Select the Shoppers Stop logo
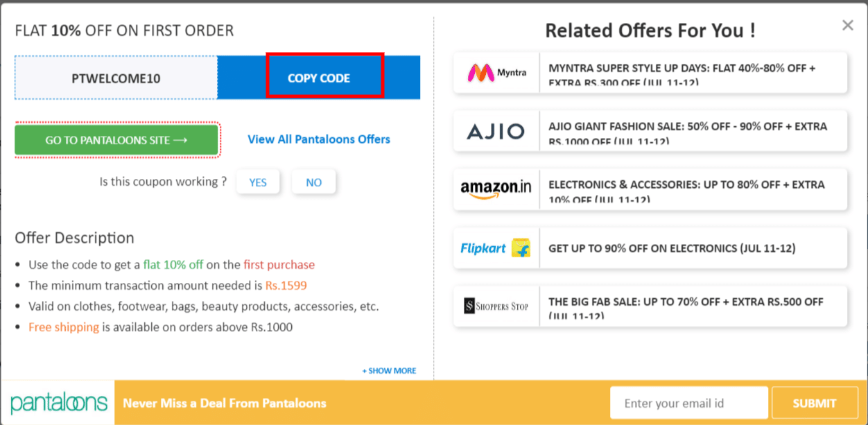 495,306
